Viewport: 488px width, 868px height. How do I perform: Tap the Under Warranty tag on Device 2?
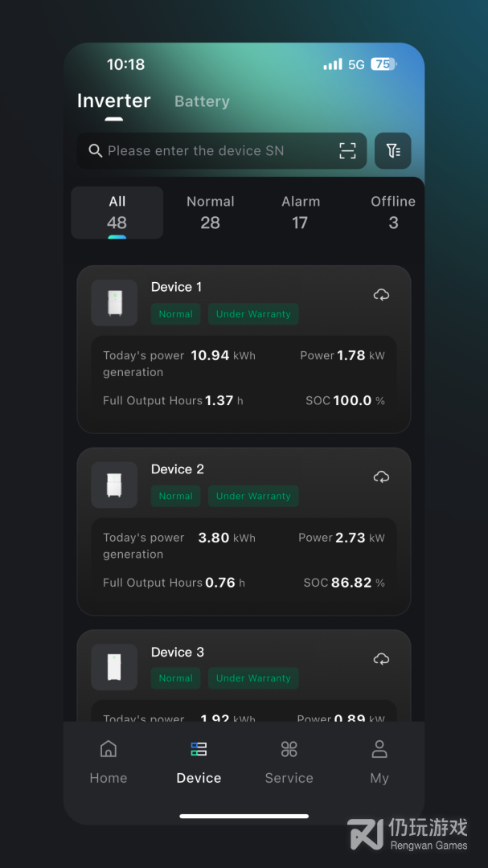253,496
